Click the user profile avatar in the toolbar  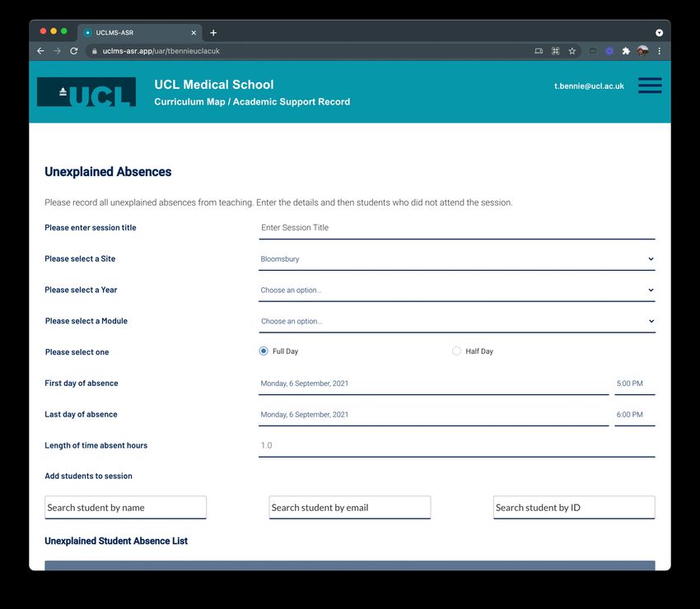coord(643,51)
